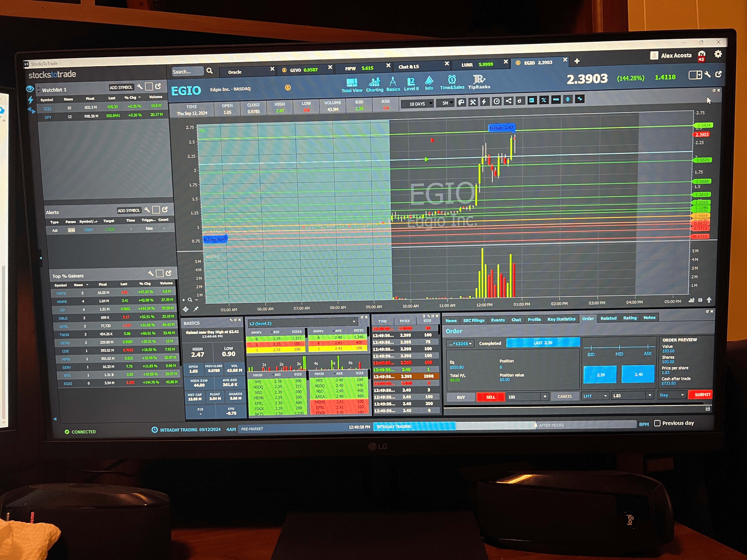Viewport: 747px width, 560px height.
Task: Open the LMT order type dropdown
Action: point(595,396)
